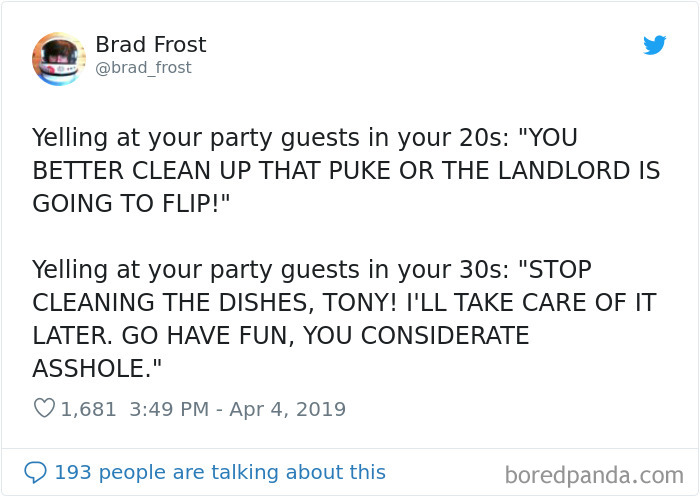
Task: Click the word 'TONY!' in the tweet
Action: click(359, 303)
